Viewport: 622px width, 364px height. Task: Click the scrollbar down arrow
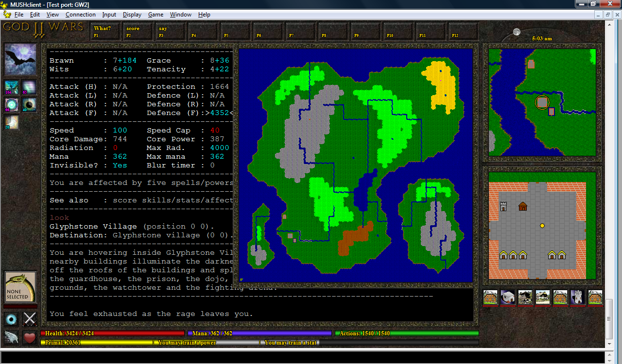pos(609,344)
